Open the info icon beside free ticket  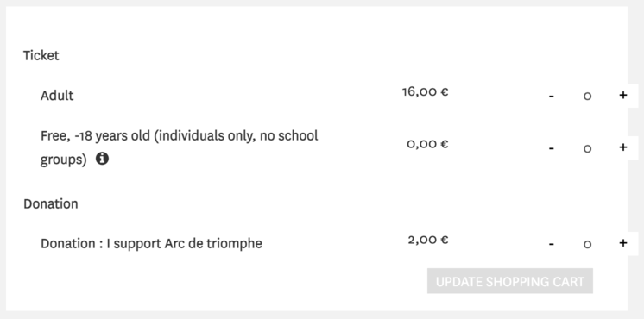tap(102, 159)
